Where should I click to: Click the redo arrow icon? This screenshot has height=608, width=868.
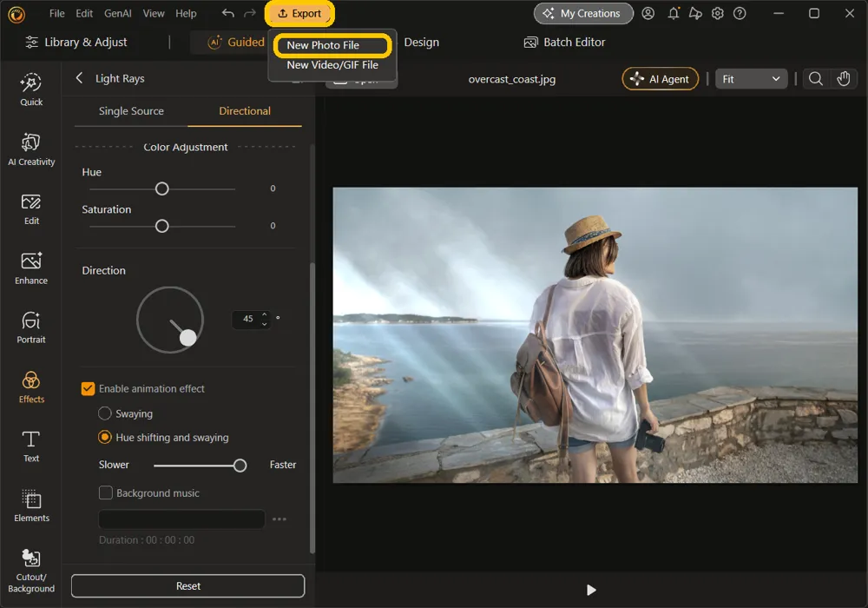pyautogui.click(x=250, y=13)
